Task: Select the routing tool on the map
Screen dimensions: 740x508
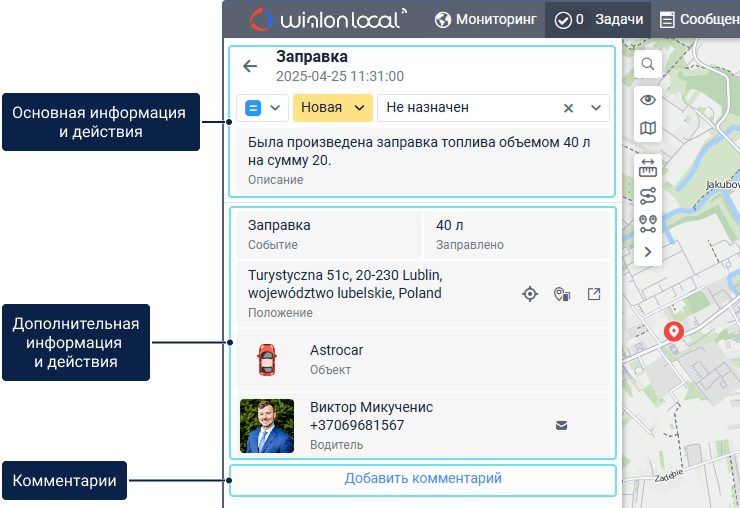Action: pos(648,196)
